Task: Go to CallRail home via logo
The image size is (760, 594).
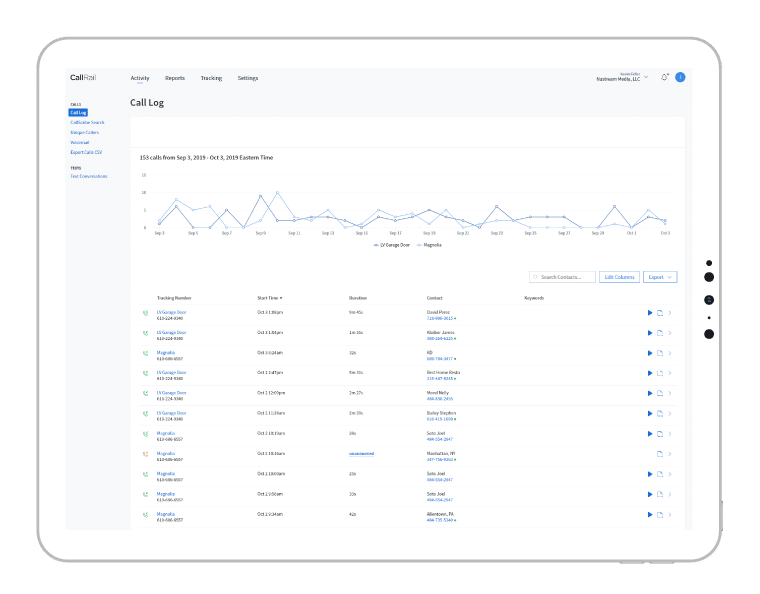Action: click(83, 78)
